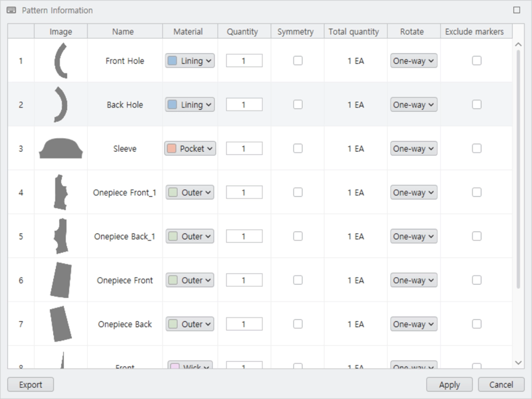Enable Symmetry for Front Hole
Viewport: 532px width, 399px height.
298,60
